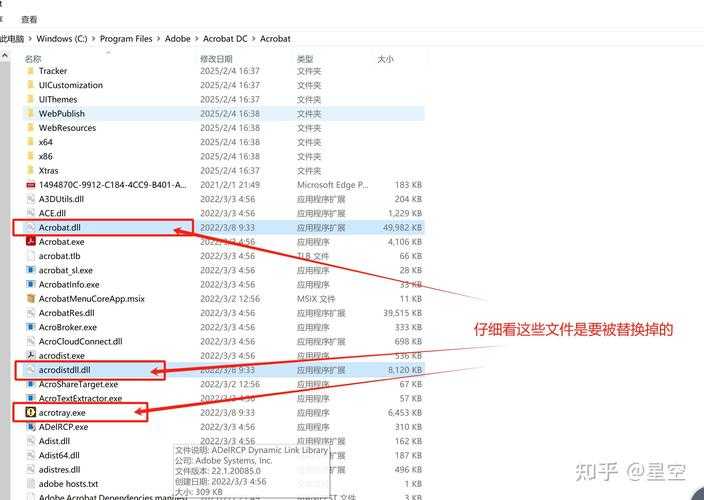
Task: Click the 39,515 KB size cell
Action: click(402, 313)
